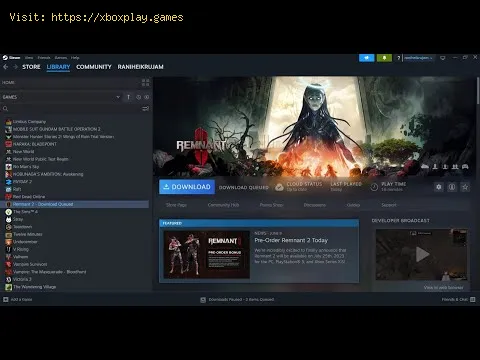This screenshot has height=360, width=480.
Task: Open the Points Shop link
Action: point(272,205)
